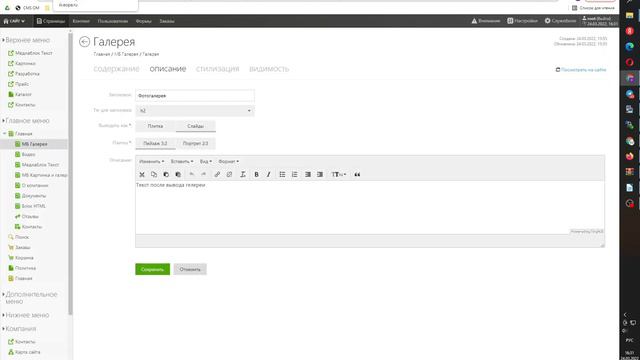Copy selected text in the editor
The image size is (640, 360).
coord(154,175)
